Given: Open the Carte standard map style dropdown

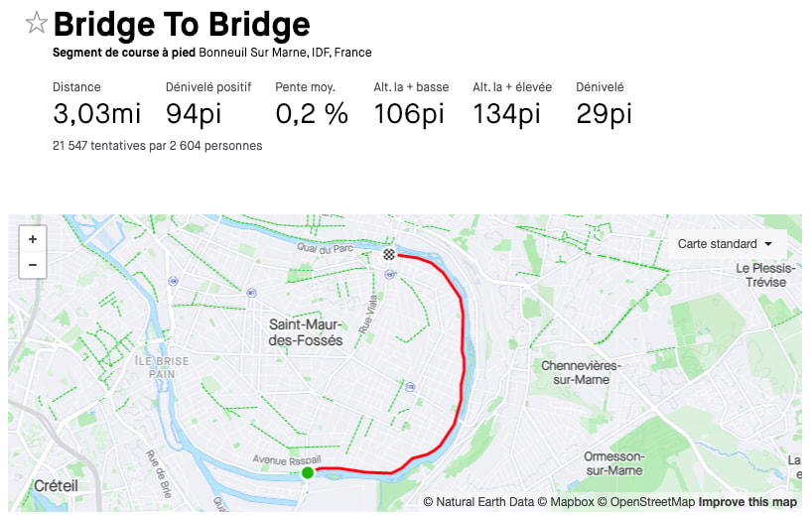Looking at the screenshot, I should point(726,244).
